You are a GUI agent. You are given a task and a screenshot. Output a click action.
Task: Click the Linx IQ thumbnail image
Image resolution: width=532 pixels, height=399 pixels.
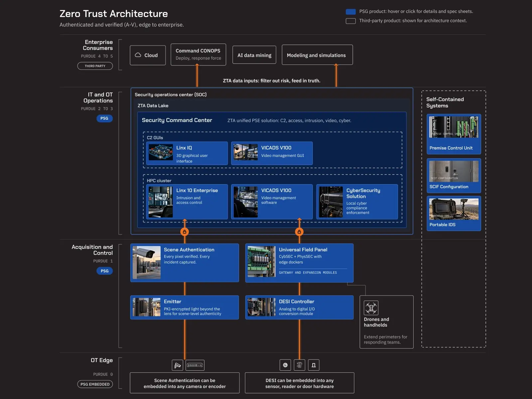point(161,152)
